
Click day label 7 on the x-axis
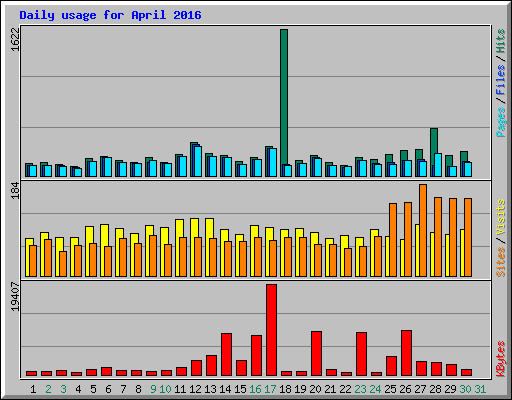pyautogui.click(x=123, y=389)
